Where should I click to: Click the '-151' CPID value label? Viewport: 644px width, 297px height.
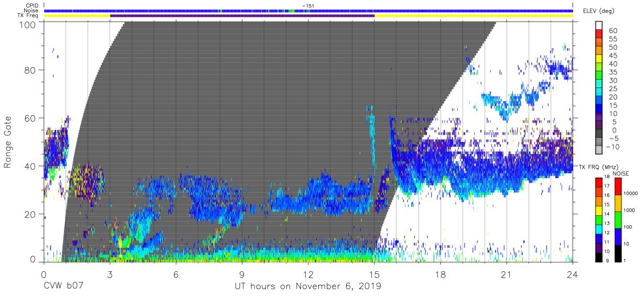tap(308, 6)
